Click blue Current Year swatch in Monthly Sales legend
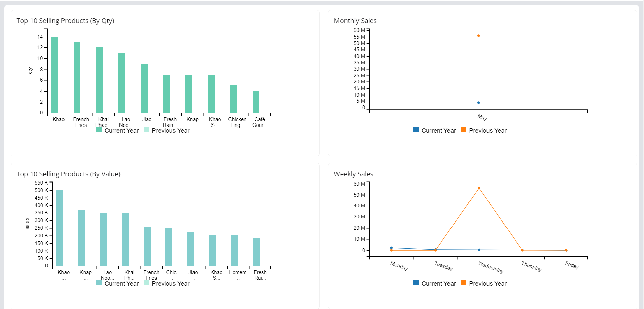This screenshot has width=644, height=309. point(416,130)
